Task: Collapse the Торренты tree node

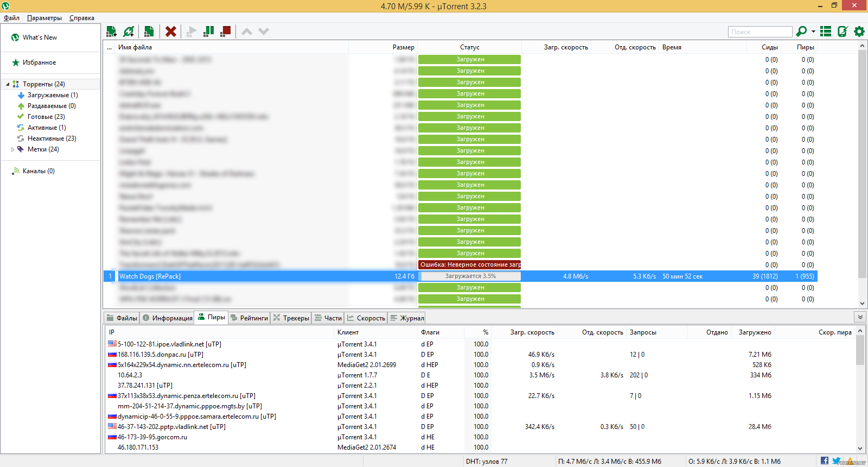Action: (7, 84)
